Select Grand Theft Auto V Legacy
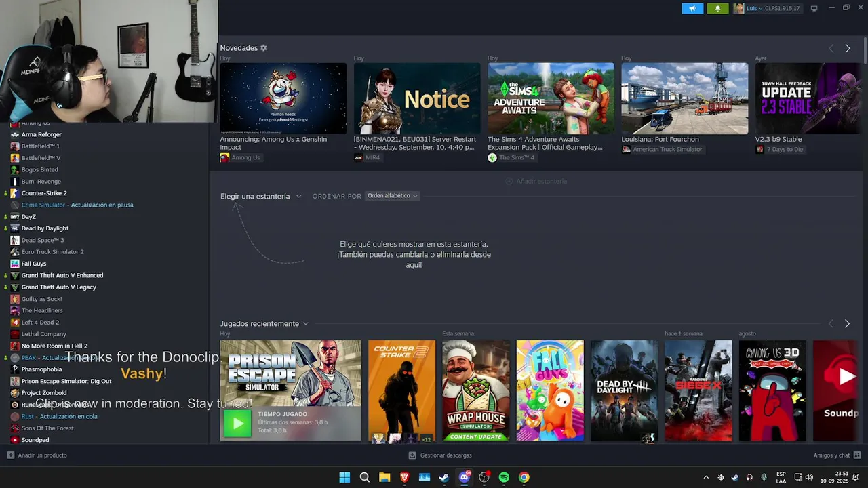The height and width of the screenshot is (488, 868). tap(59, 287)
